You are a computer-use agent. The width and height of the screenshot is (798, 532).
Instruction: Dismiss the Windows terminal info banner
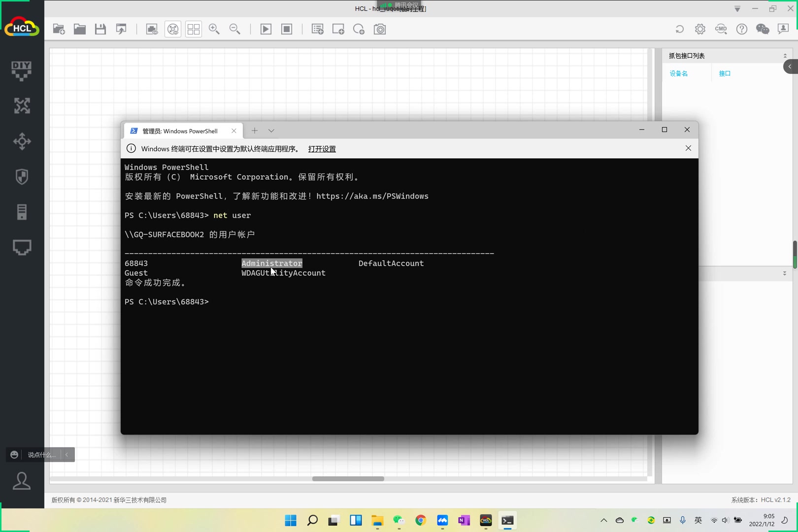tap(688, 148)
